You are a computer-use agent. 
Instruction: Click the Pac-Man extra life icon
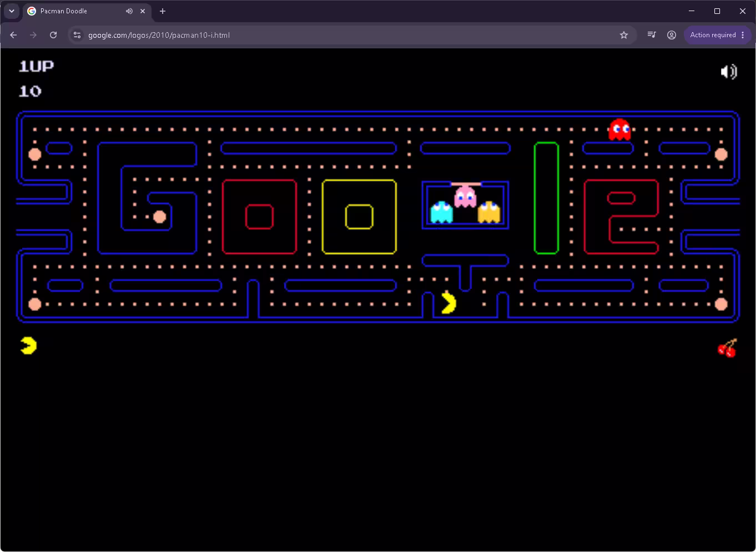[x=28, y=345]
